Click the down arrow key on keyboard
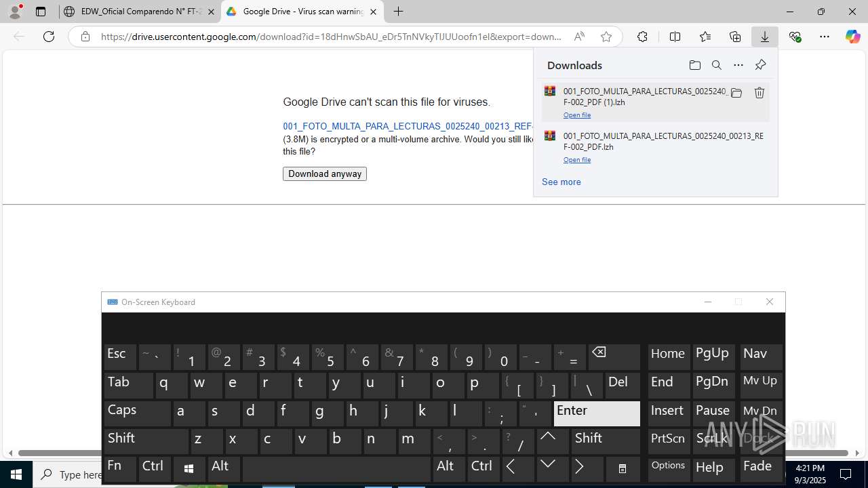The height and width of the screenshot is (488, 868). click(x=553, y=469)
